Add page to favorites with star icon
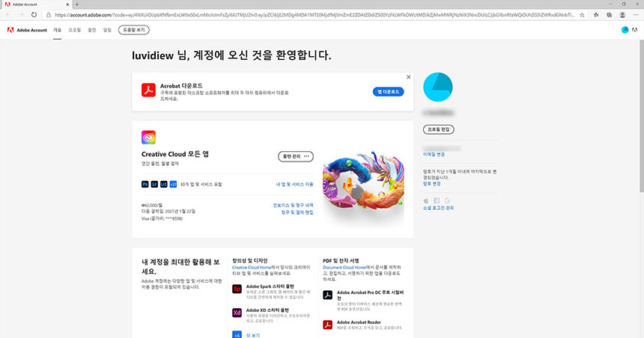 tap(582, 15)
